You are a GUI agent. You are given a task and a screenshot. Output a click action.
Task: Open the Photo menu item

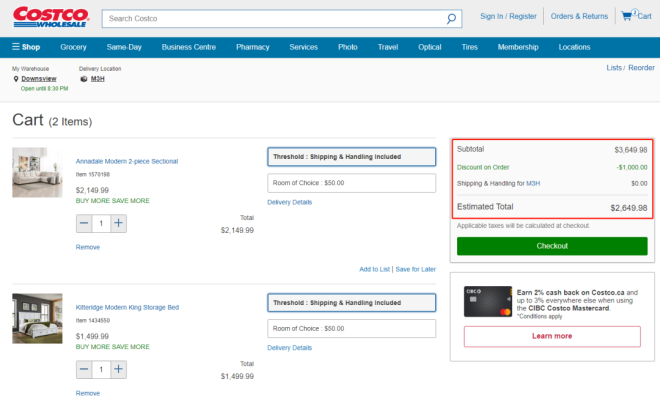(x=348, y=47)
